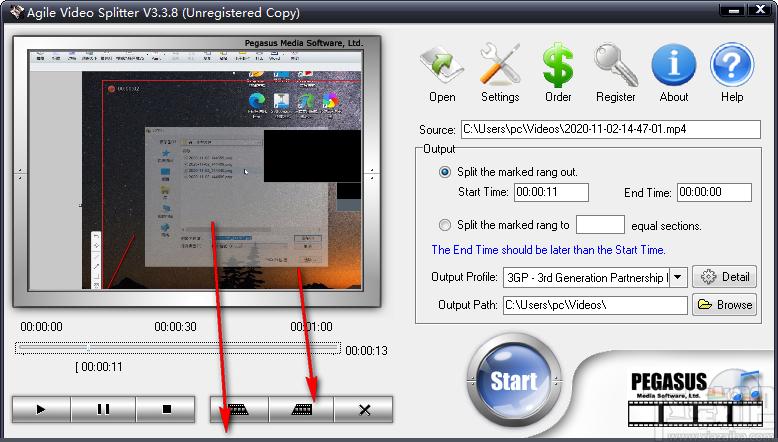Browse for an output path
This screenshot has width=778, height=442.
pyautogui.click(x=724, y=305)
